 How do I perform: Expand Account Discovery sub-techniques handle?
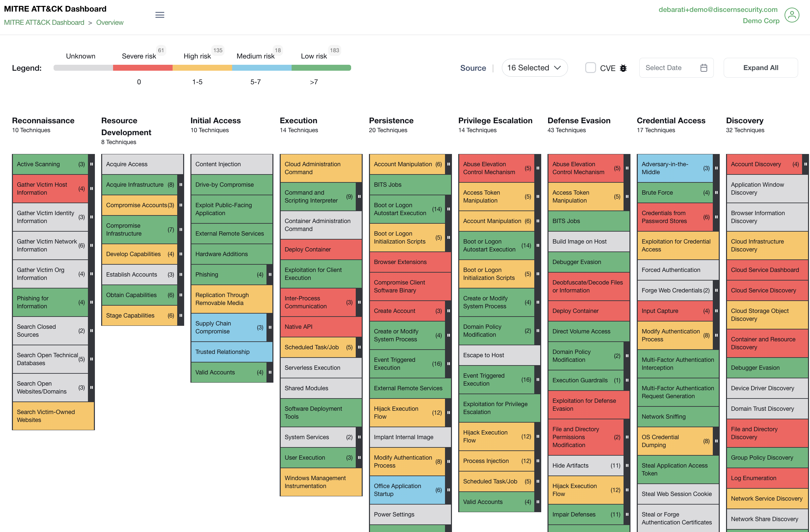coord(805,164)
